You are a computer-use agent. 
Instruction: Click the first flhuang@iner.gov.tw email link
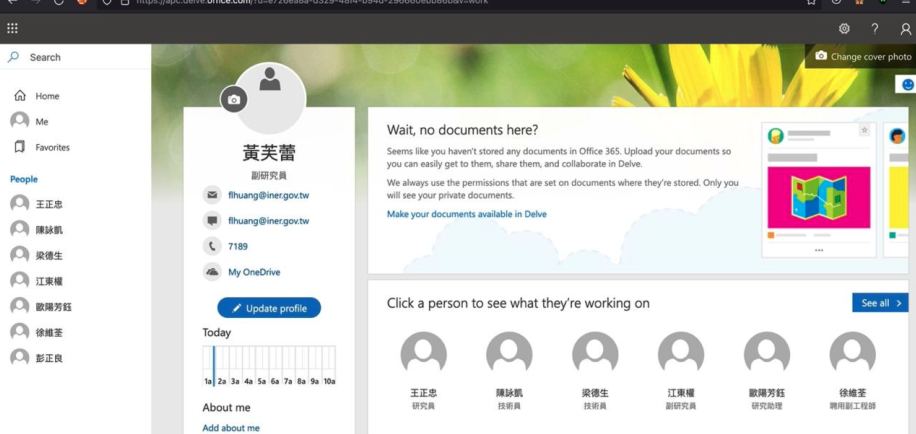(x=269, y=195)
